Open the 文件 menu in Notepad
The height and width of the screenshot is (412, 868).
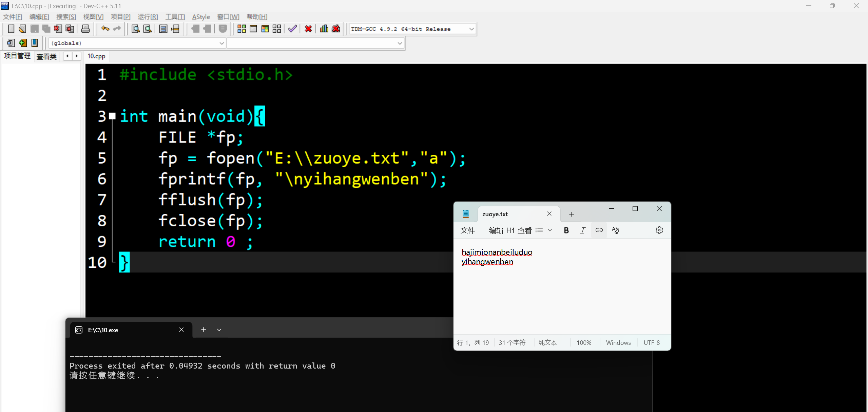(467, 230)
